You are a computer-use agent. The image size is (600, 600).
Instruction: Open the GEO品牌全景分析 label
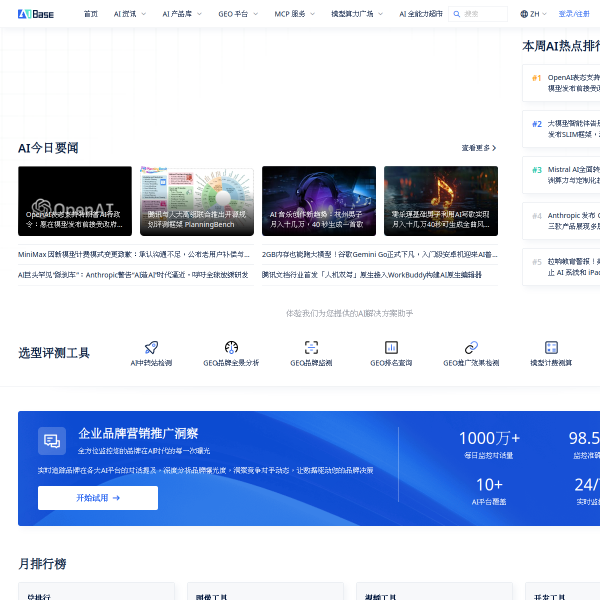coord(231,363)
